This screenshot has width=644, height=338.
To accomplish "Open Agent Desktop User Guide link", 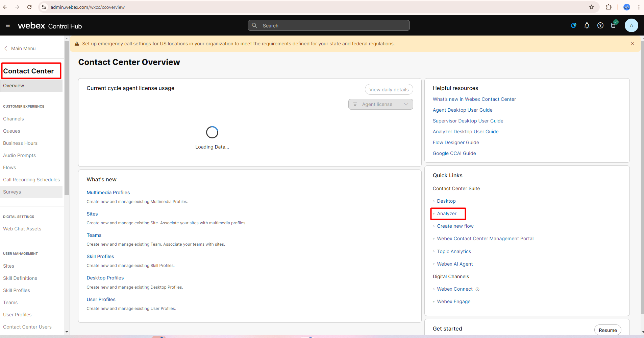I will click(463, 110).
